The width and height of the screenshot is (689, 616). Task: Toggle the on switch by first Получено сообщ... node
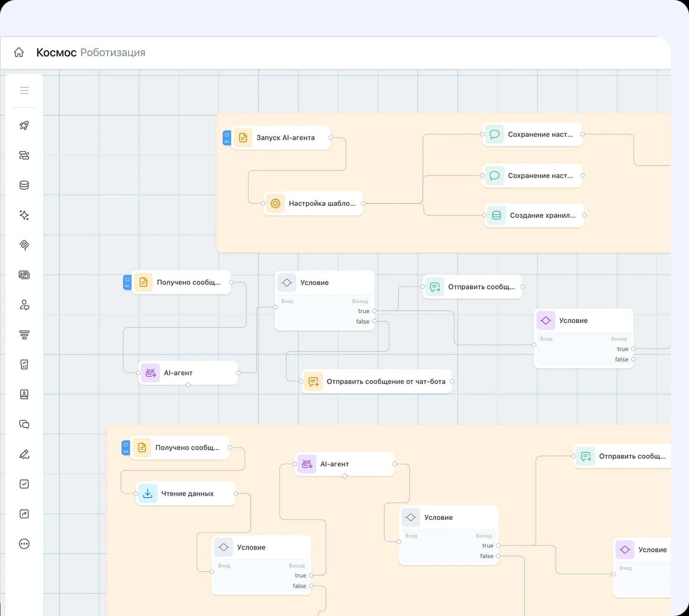pos(127,282)
